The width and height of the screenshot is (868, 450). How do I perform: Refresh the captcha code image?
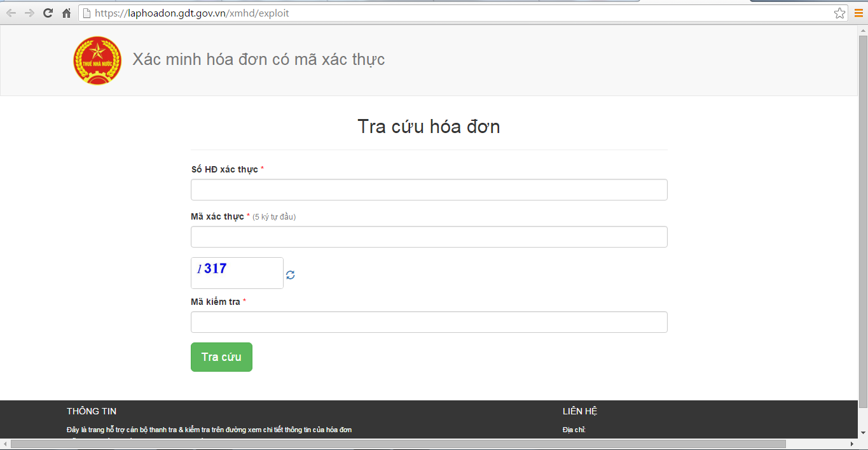[x=291, y=275]
